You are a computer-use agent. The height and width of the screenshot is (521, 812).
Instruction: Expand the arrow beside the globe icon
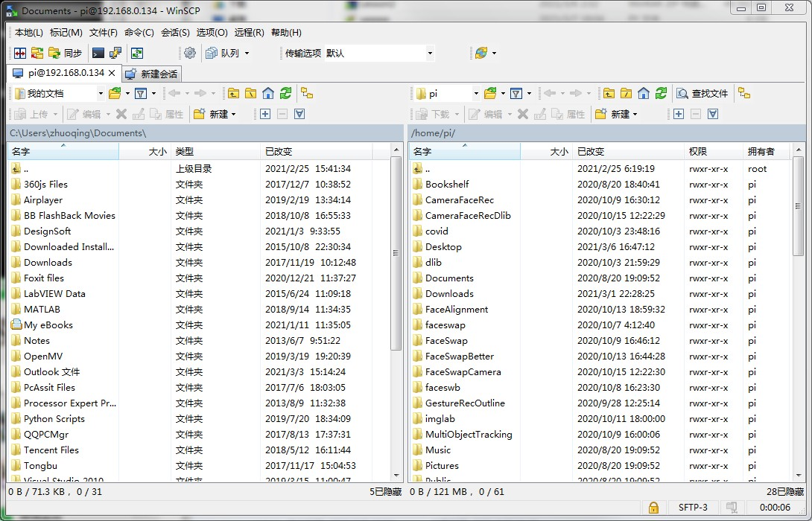(494, 54)
